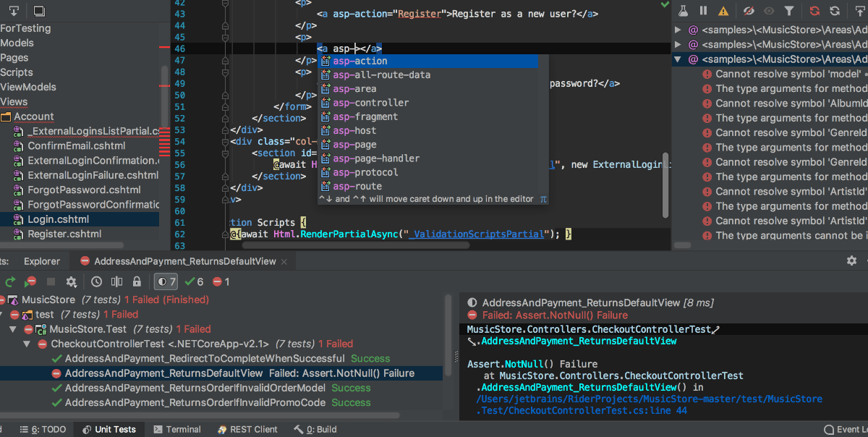Collapse the CheckoutControllerTest node
This screenshot has width=868, height=437.
tap(26, 344)
